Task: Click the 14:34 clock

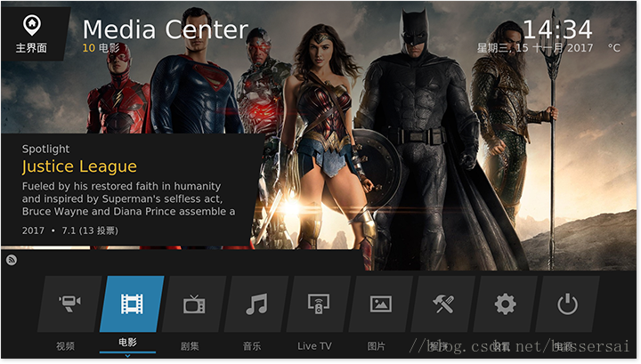Action: point(557,29)
